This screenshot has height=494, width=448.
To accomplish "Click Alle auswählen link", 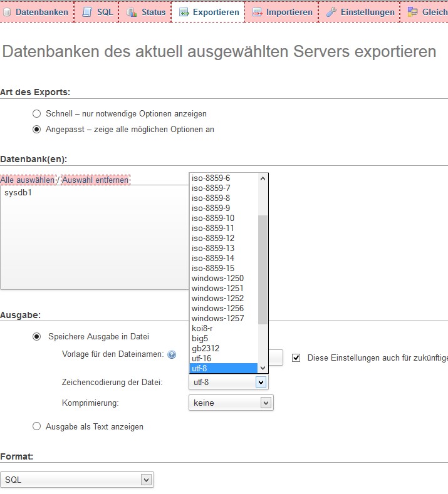I will [x=28, y=180].
